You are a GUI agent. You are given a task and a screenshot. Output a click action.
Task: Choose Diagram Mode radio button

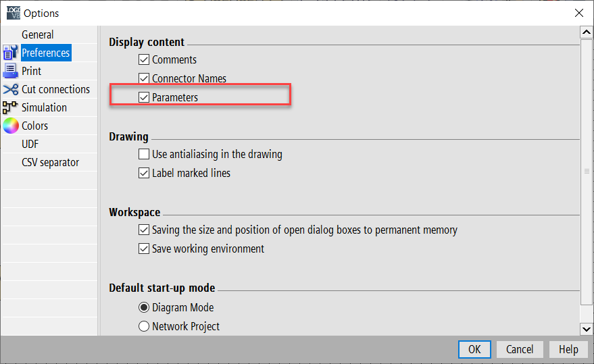(144, 307)
